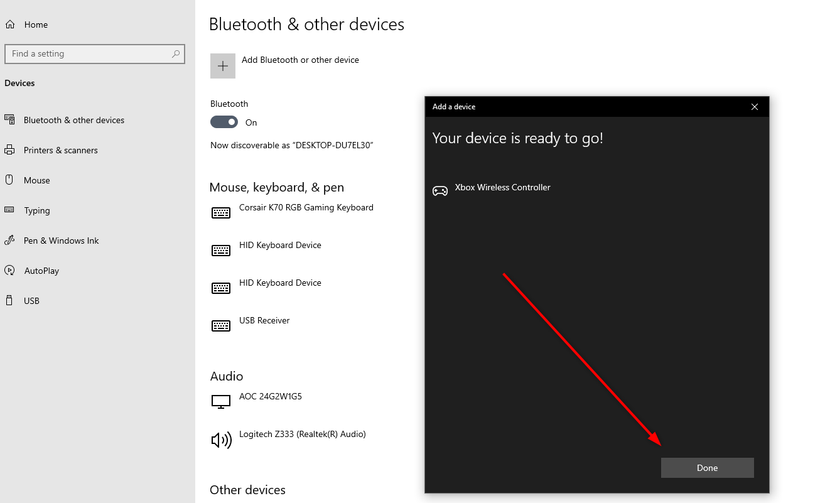
Task: Click the plus icon to add a Bluetooth device
Action: tap(223, 66)
